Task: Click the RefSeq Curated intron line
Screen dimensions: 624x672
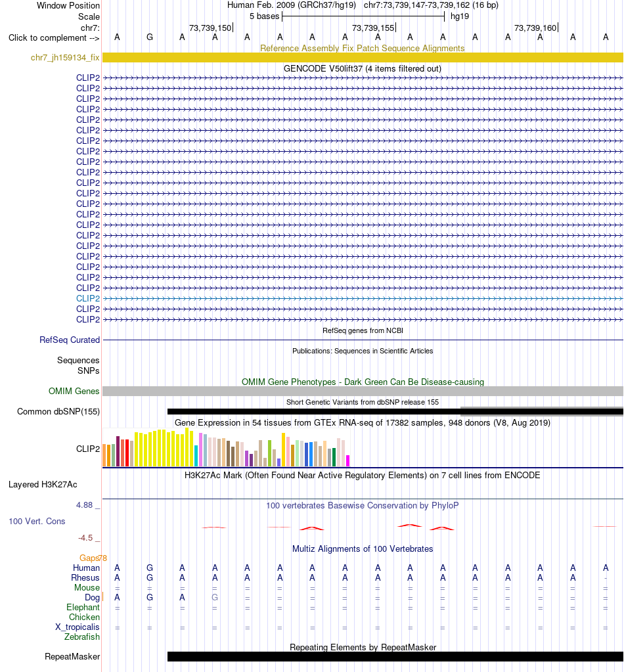Action: click(363, 340)
